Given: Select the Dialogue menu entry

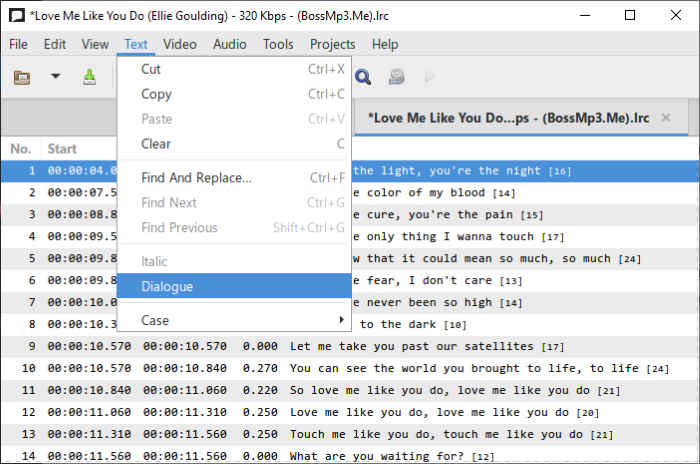Looking at the screenshot, I should [x=234, y=286].
